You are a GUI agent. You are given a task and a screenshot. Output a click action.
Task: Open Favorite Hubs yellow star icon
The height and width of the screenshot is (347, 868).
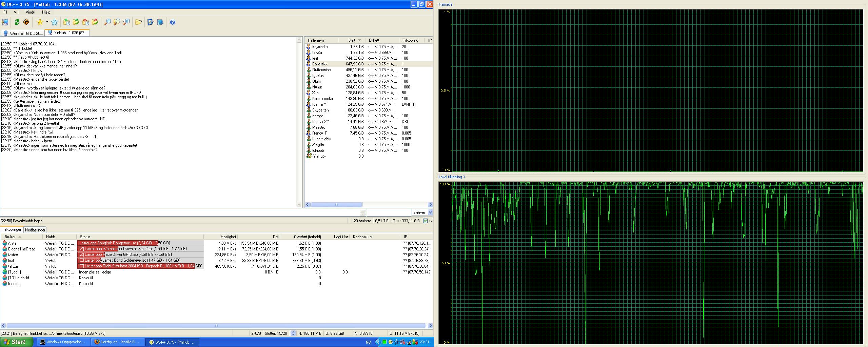pos(40,22)
